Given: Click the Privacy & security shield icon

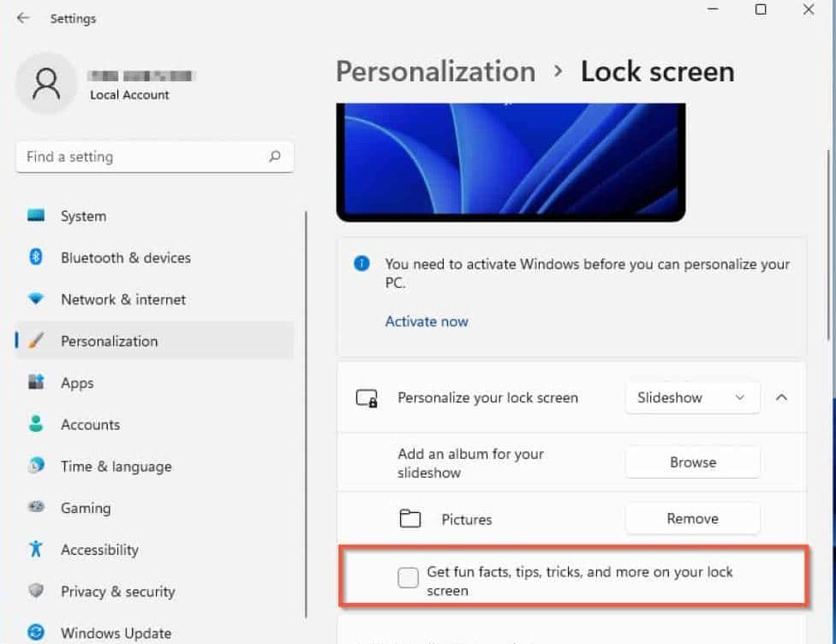Looking at the screenshot, I should click(x=36, y=591).
